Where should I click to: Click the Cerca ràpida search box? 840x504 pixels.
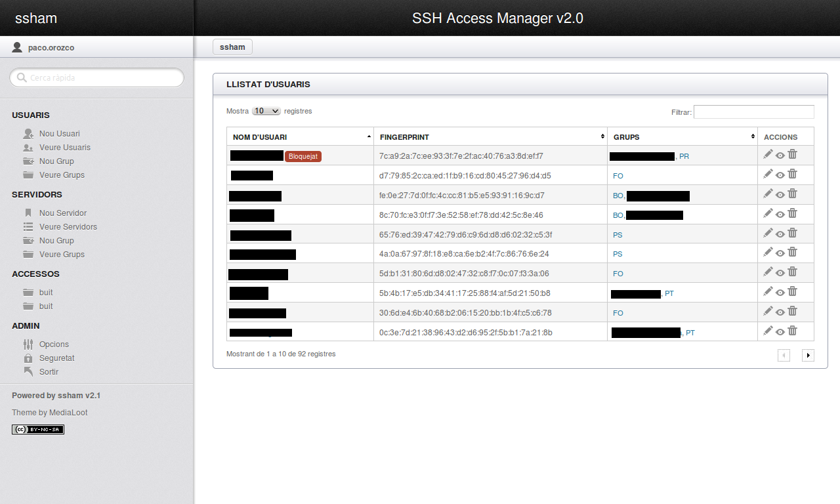(x=96, y=77)
